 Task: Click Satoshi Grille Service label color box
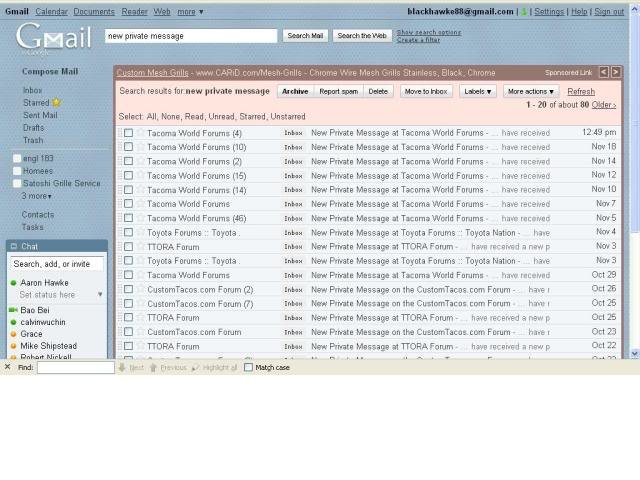(17, 183)
